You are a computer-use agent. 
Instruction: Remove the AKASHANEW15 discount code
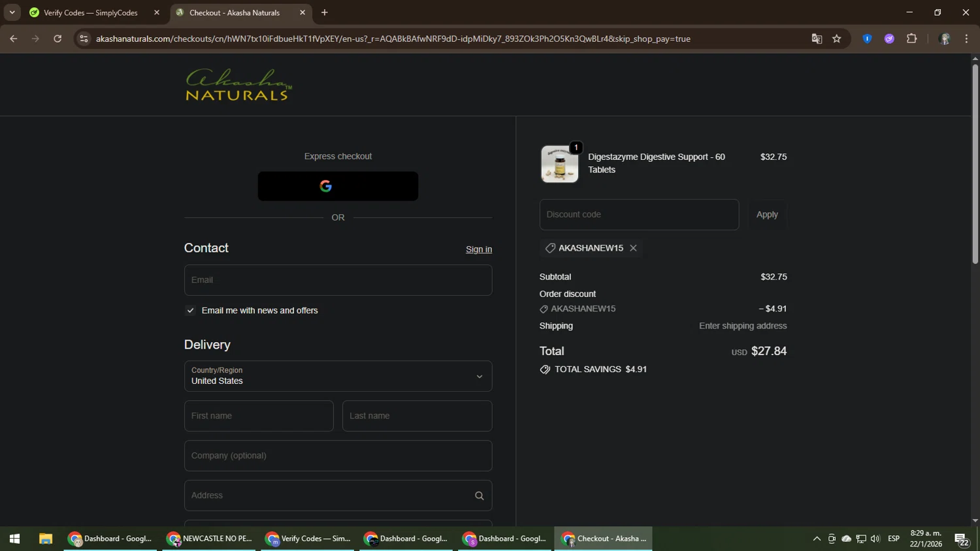pyautogui.click(x=633, y=248)
